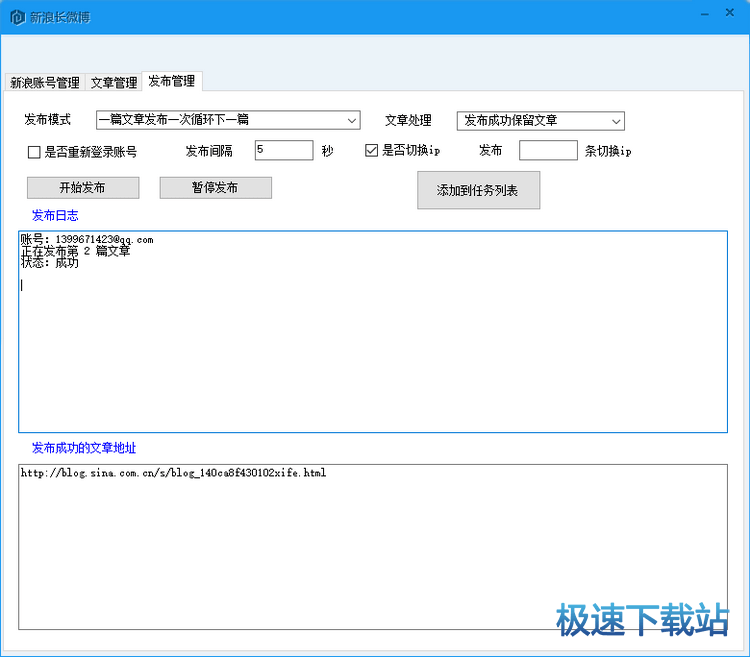Close the 新浪长微博 window
750x657 pixels.
pyautogui.click(x=729, y=13)
